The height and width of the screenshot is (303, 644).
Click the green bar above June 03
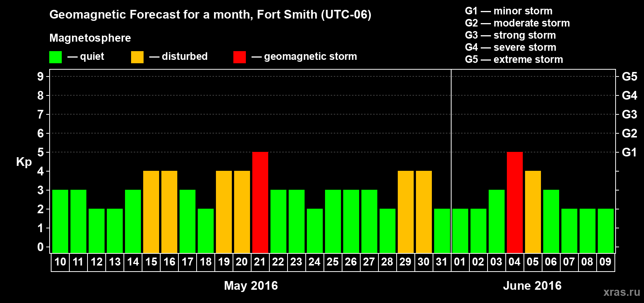[497, 222]
